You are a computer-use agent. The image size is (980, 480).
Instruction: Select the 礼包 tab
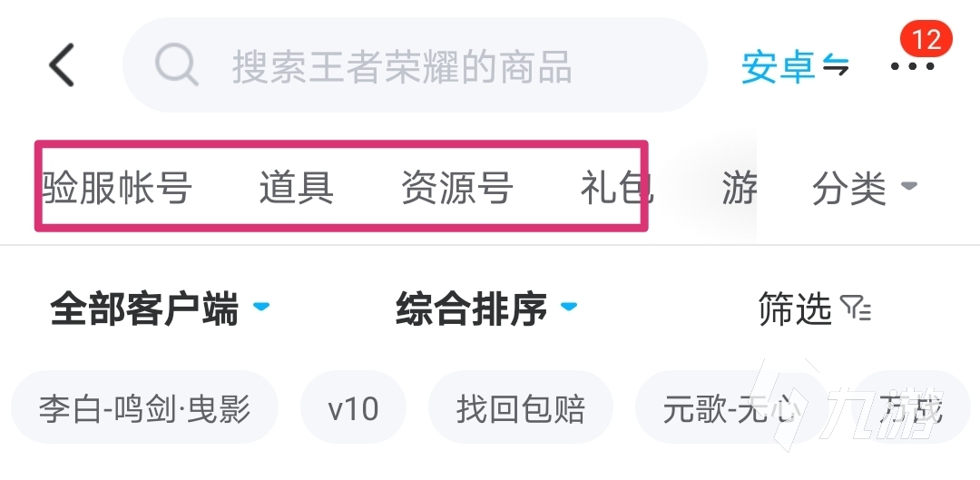pyautogui.click(x=615, y=188)
